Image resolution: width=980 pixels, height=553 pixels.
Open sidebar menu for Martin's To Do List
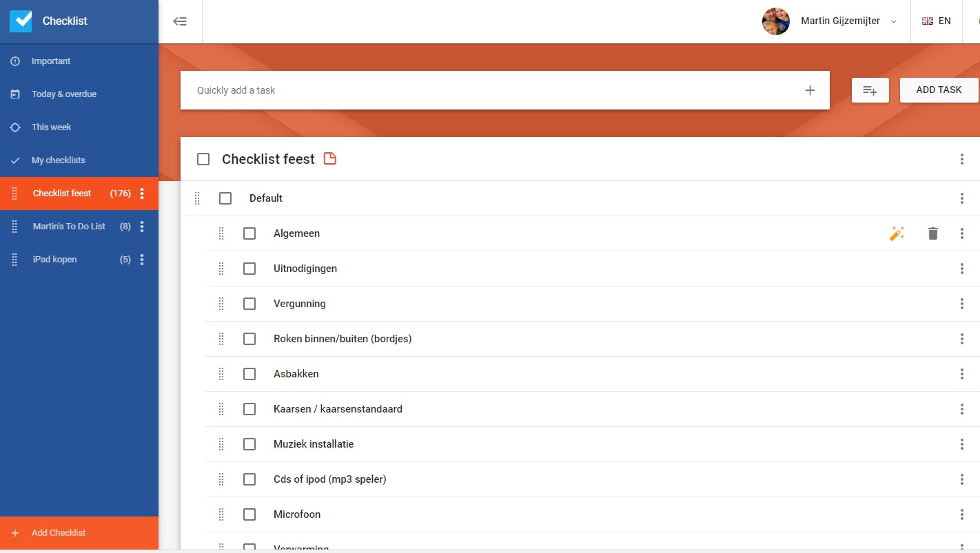coord(142,227)
